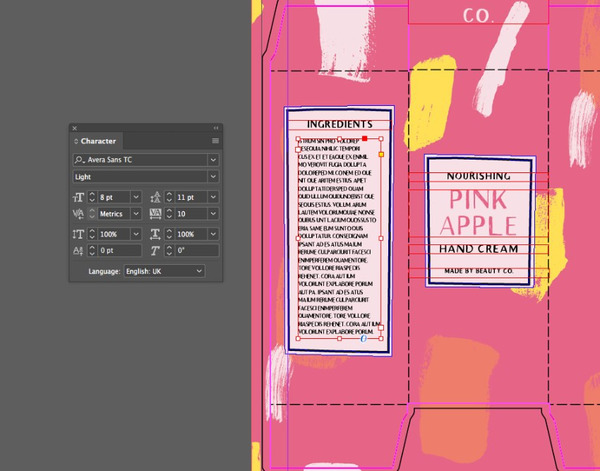Open the Light font style dropdown
Viewport: 600px width, 471px height.
click(x=213, y=177)
